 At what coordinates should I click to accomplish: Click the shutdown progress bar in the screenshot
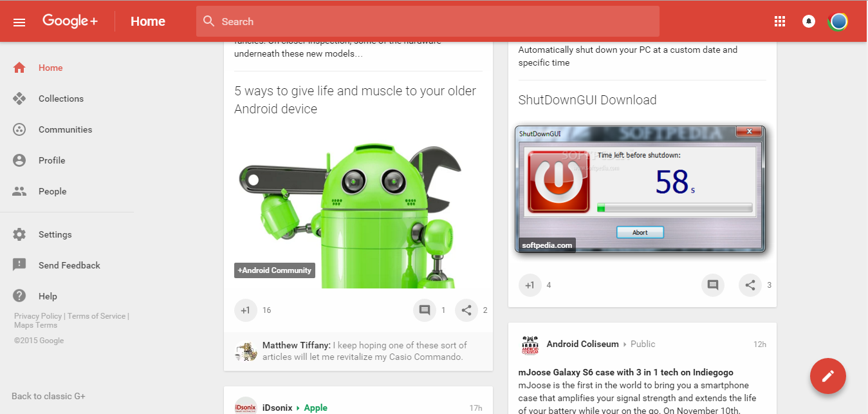674,207
